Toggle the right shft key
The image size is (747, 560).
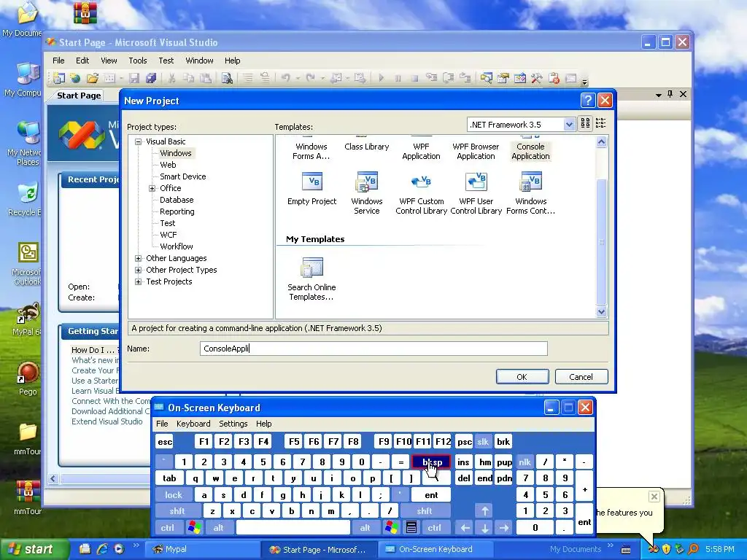(x=424, y=511)
